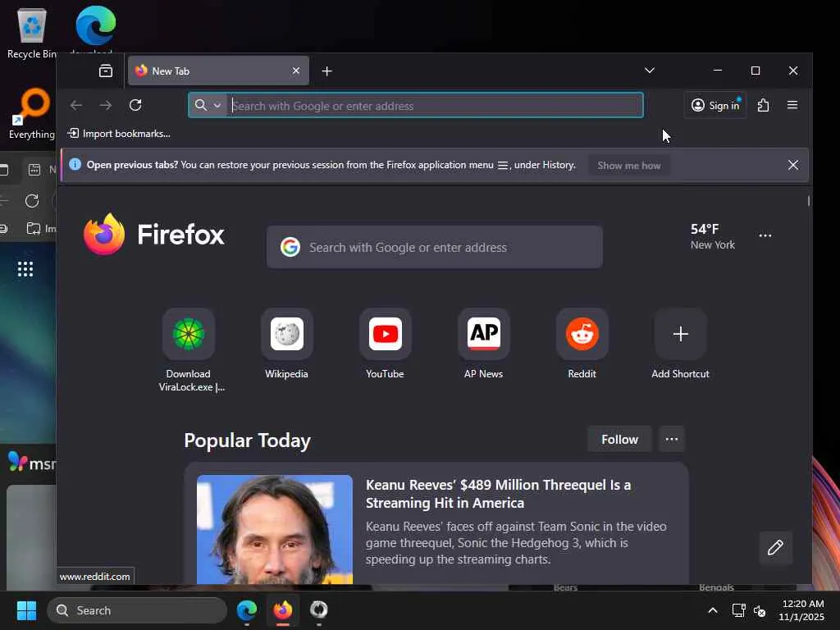Viewport: 840px width, 630px height.
Task: Select the New Tab tab
Action: click(x=218, y=71)
